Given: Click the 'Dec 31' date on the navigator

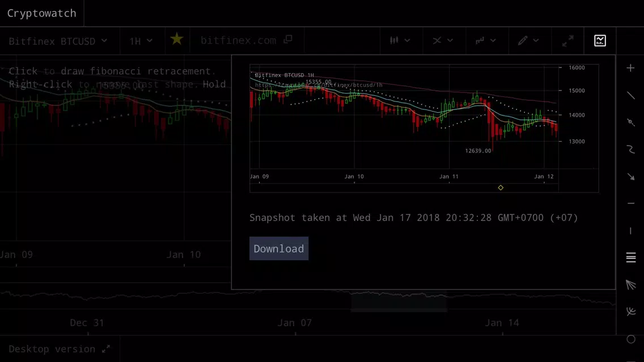Looking at the screenshot, I should coord(87,323).
